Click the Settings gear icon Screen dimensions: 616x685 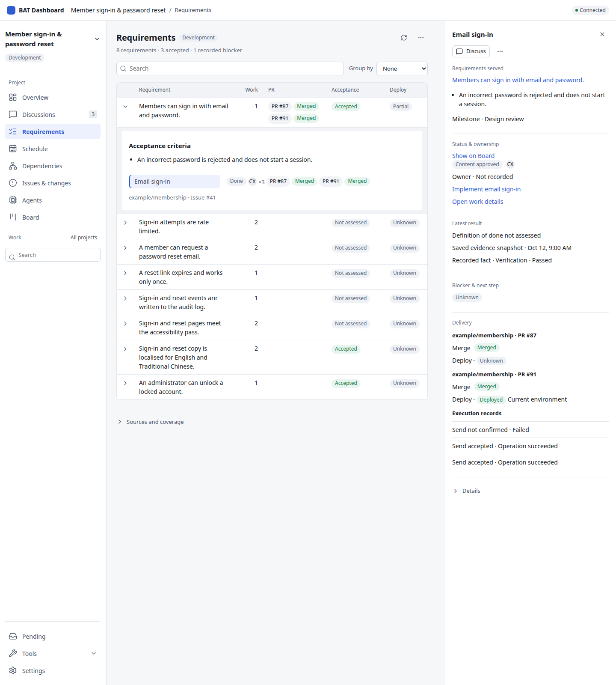click(x=13, y=671)
